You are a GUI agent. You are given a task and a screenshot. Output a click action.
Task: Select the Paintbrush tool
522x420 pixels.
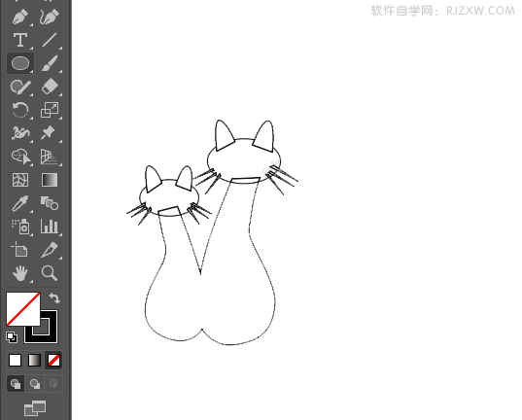pos(50,63)
